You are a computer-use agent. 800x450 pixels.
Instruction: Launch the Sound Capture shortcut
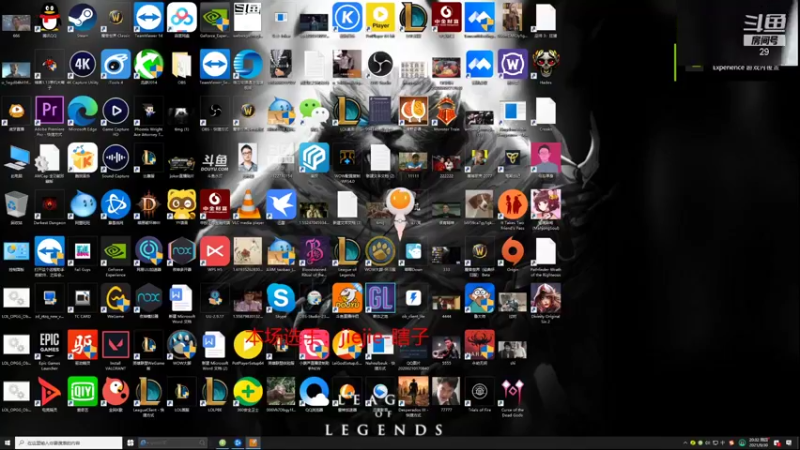(116, 158)
